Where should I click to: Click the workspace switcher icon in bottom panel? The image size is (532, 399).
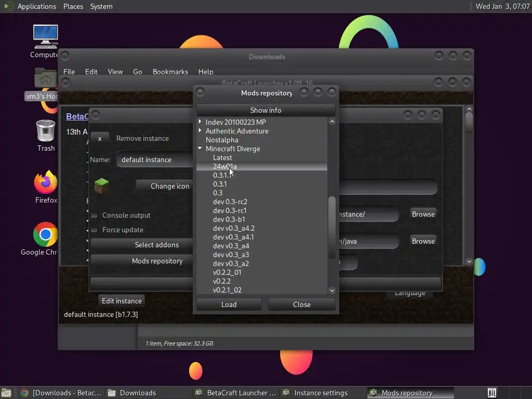click(492, 393)
